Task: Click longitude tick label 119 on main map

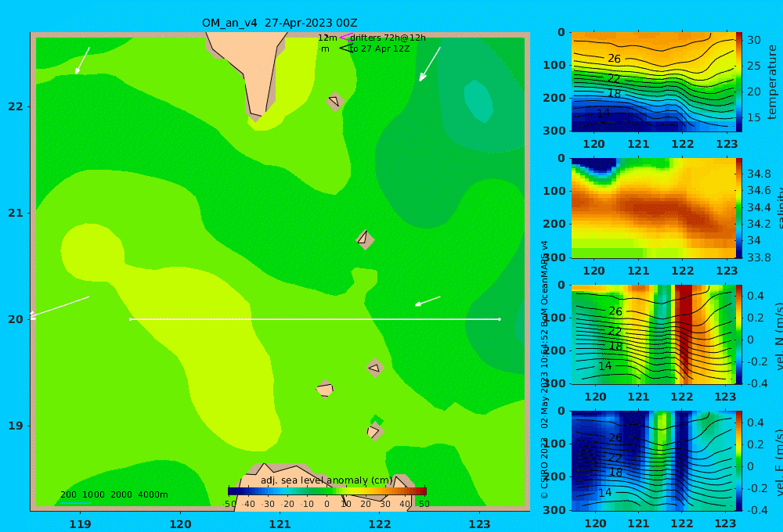Action: click(80, 524)
